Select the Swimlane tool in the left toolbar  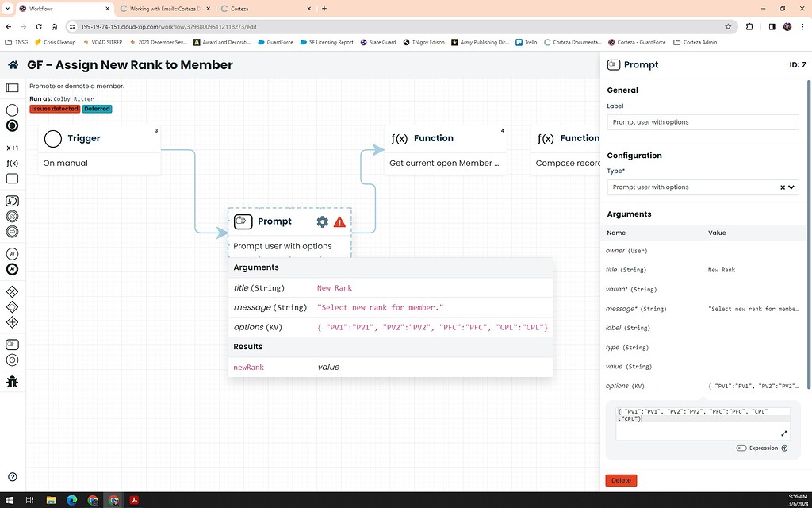tap(12, 87)
